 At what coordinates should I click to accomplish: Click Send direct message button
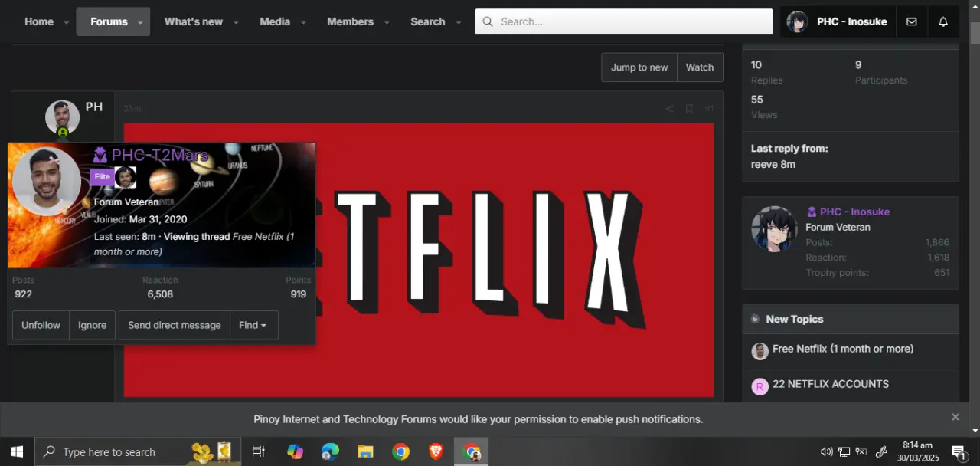pyautogui.click(x=175, y=325)
